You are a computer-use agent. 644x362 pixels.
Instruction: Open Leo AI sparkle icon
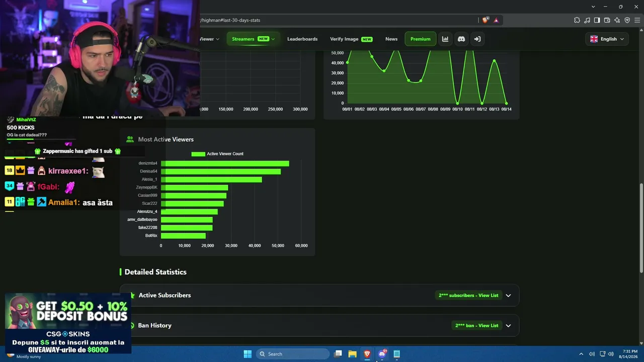pos(617,20)
